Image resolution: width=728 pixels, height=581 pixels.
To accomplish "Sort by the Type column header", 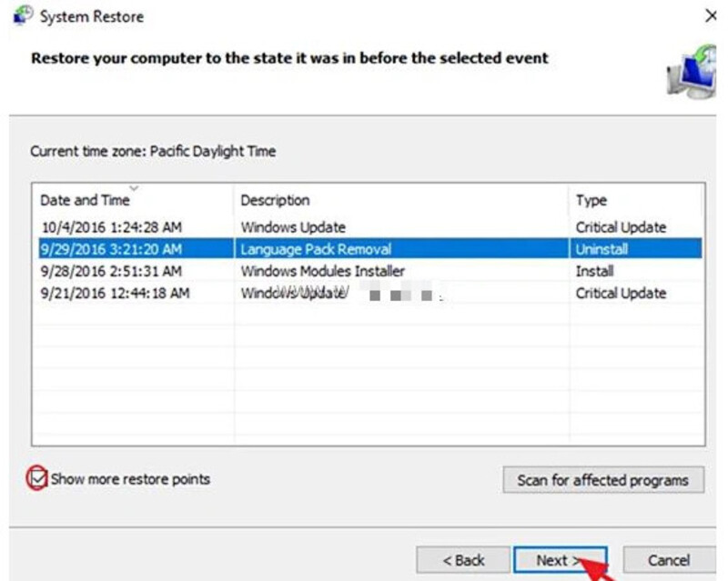I will coord(635,200).
